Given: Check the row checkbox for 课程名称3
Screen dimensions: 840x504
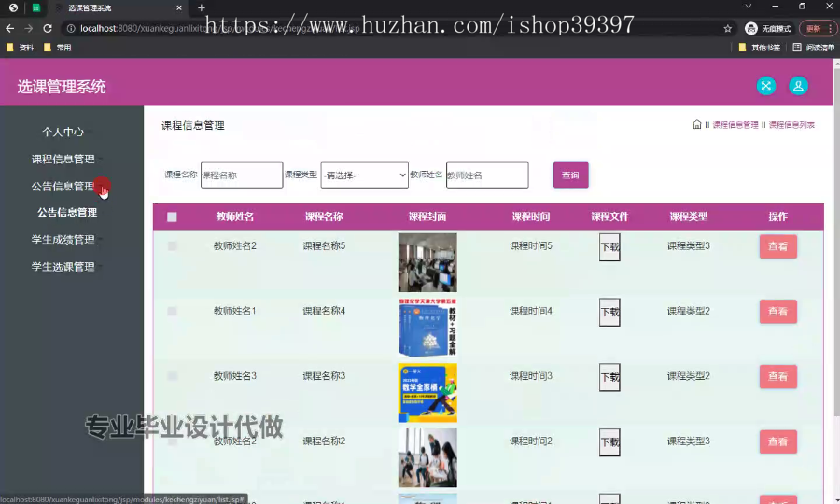Looking at the screenshot, I should point(172,376).
